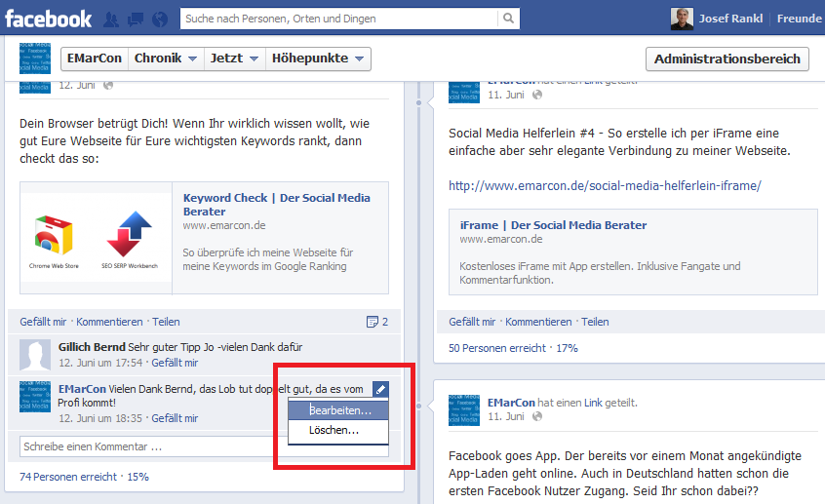Open the social-media-helferlein-iframe URL
This screenshot has width=825, height=504.
coord(605,186)
